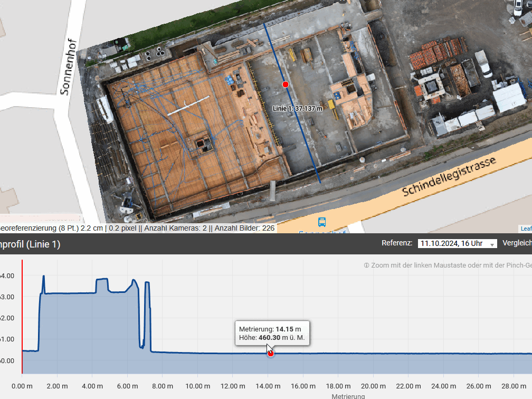Click the red point on the profile chart
Image resolution: width=532 pixels, height=399 pixels.
pyautogui.click(x=271, y=354)
